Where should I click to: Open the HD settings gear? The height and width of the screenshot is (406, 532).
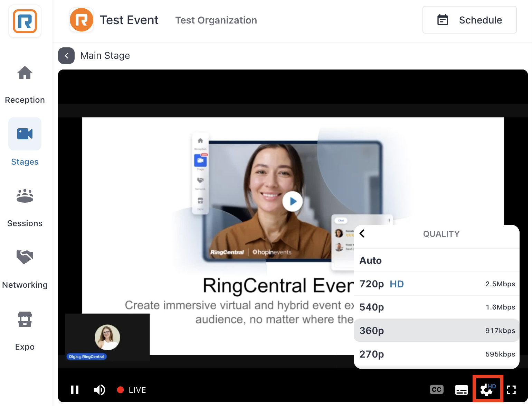(487, 389)
